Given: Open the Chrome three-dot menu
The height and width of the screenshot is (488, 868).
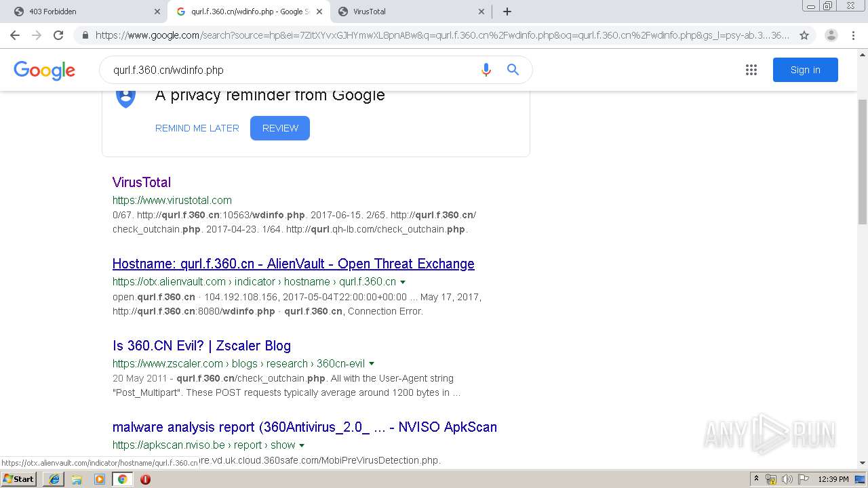Looking at the screenshot, I should (853, 35).
